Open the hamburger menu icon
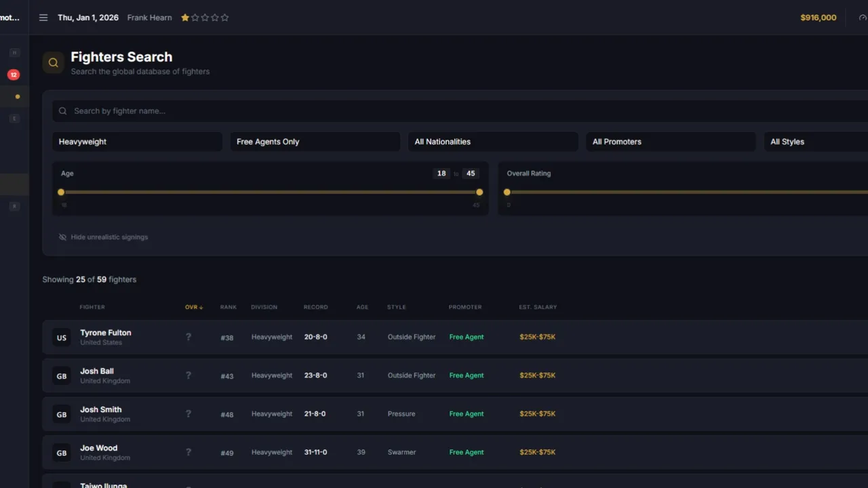The height and width of the screenshot is (488, 868). (x=43, y=18)
